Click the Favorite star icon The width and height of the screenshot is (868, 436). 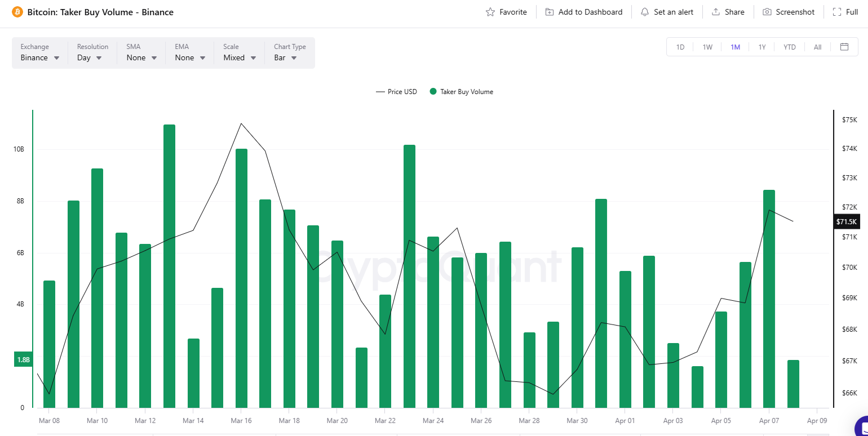pos(490,12)
